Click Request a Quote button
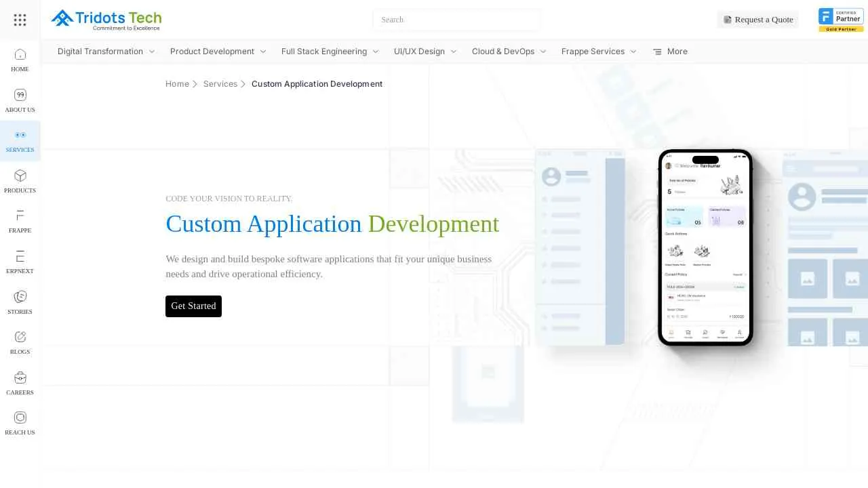 pyautogui.click(x=757, y=20)
